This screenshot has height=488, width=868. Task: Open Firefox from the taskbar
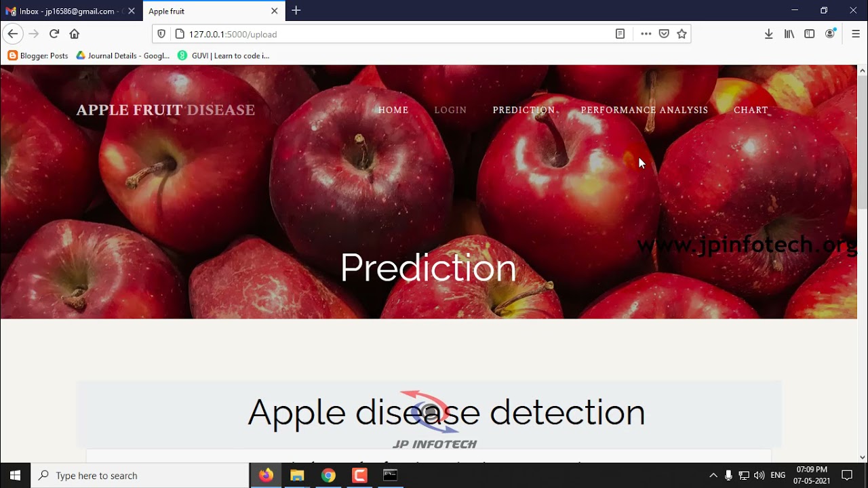(266, 475)
